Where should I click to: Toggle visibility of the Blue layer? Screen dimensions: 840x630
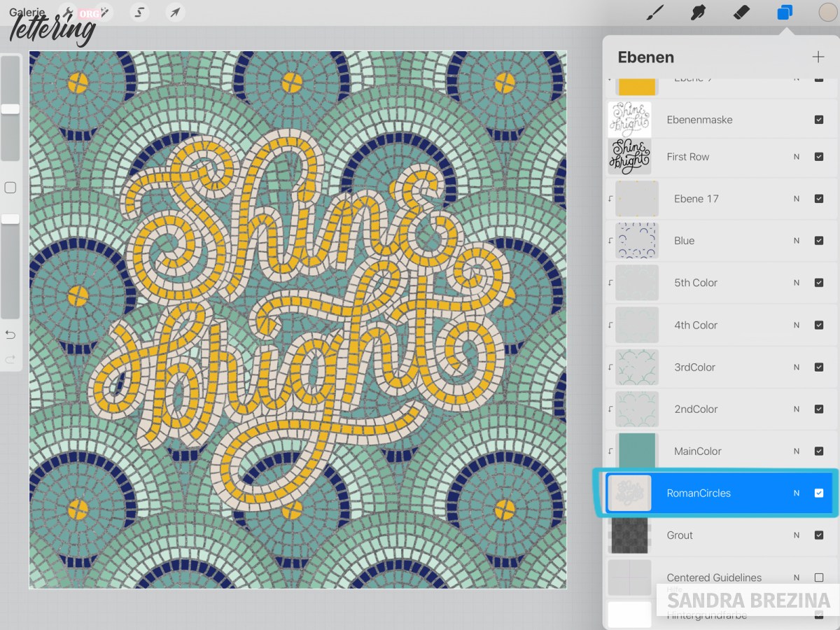(819, 241)
